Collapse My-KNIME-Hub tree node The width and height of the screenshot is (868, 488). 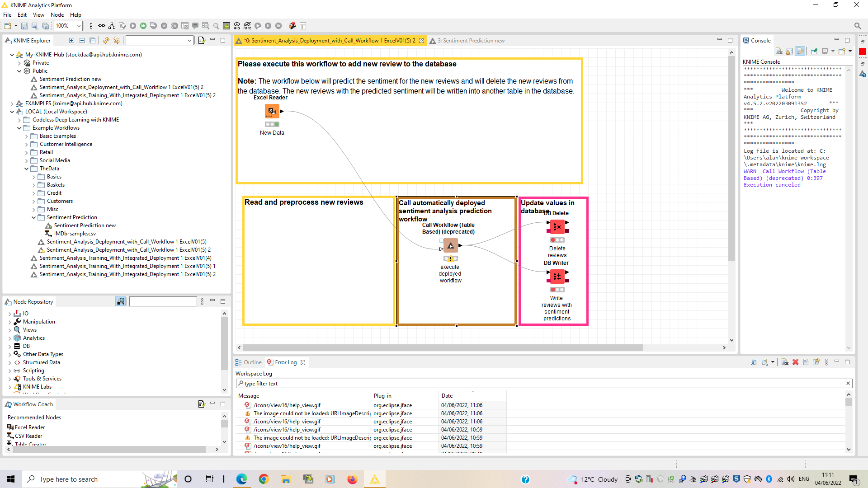tap(12, 55)
